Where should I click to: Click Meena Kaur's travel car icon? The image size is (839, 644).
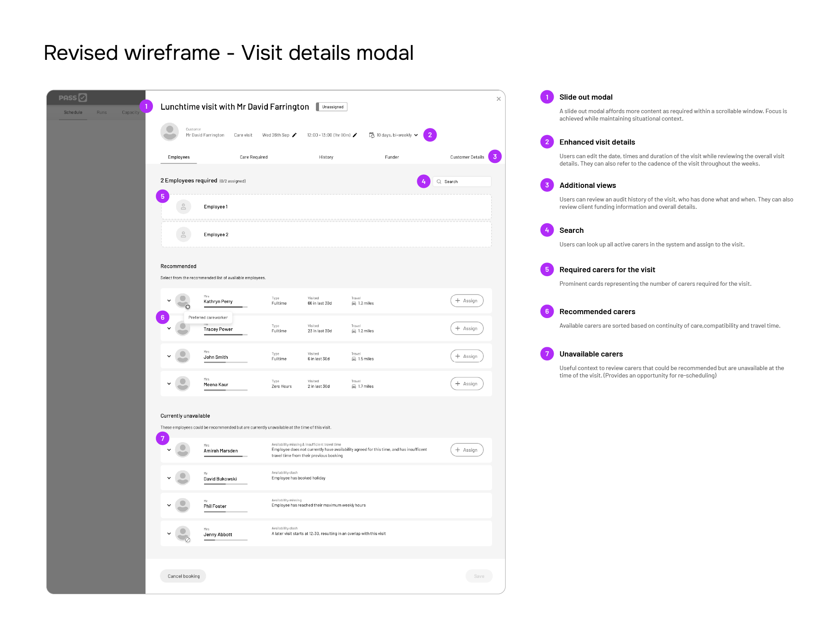pyautogui.click(x=354, y=387)
